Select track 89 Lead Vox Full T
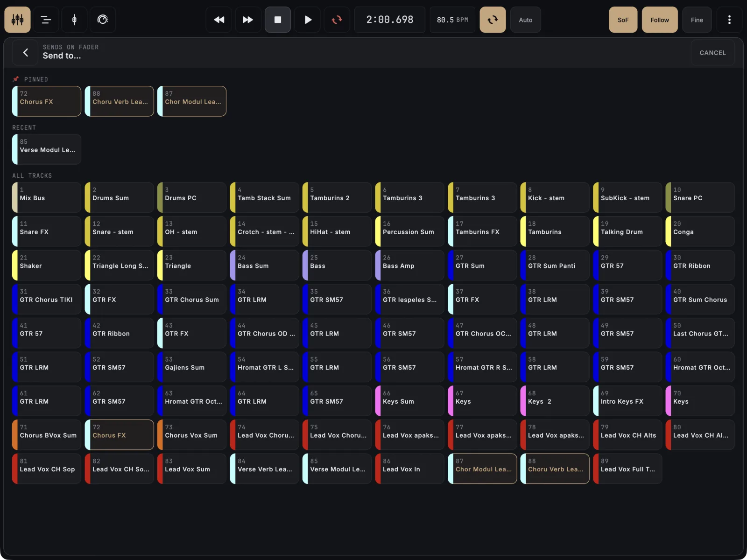This screenshot has height=560, width=747. [x=628, y=469]
